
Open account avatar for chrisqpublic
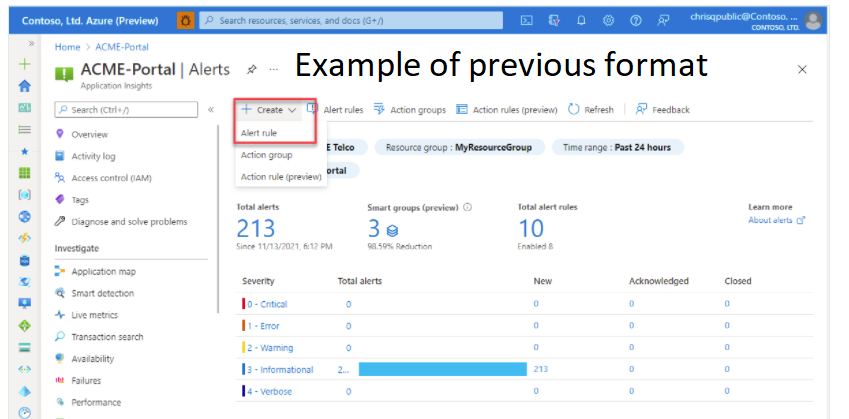(x=813, y=21)
